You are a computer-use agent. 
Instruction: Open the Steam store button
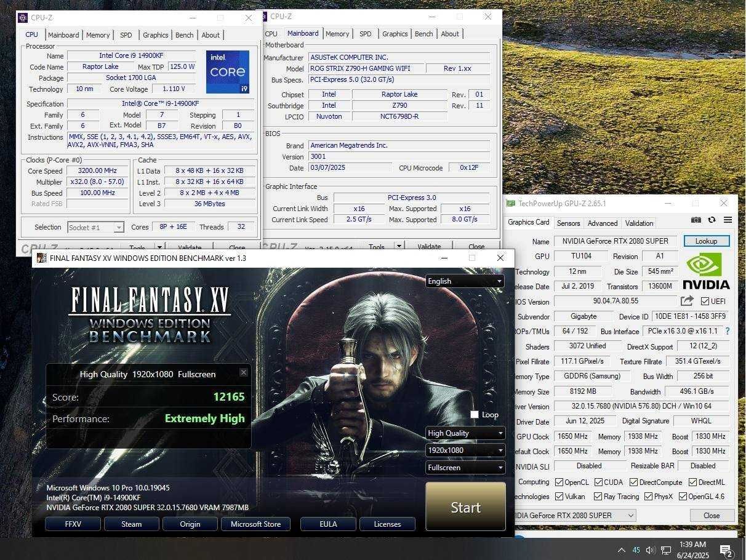[131, 524]
